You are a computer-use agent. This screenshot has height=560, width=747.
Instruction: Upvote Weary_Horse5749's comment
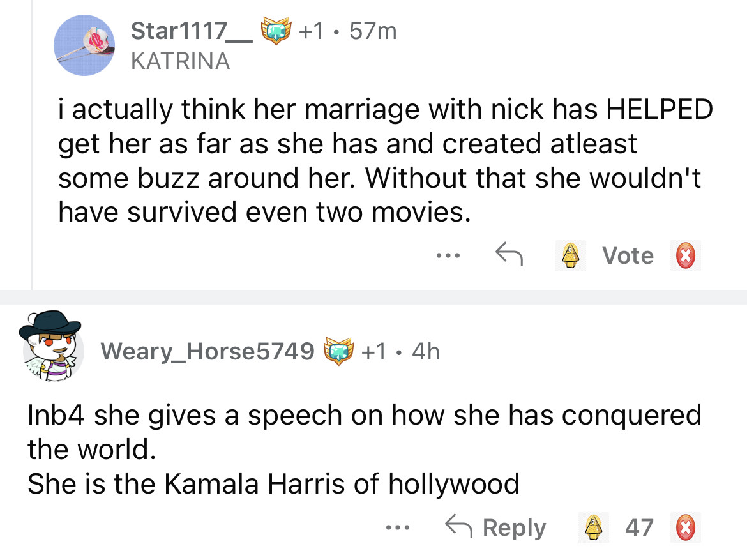coord(594,527)
